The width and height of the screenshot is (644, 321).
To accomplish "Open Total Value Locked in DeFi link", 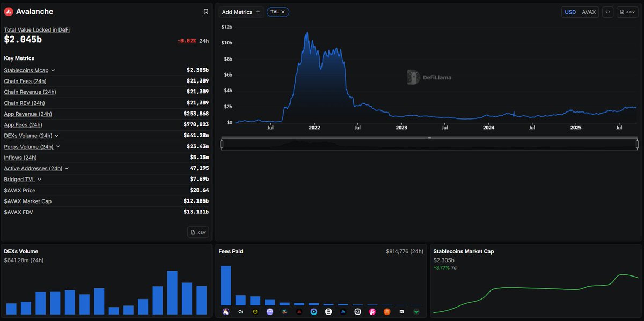I will pos(36,30).
